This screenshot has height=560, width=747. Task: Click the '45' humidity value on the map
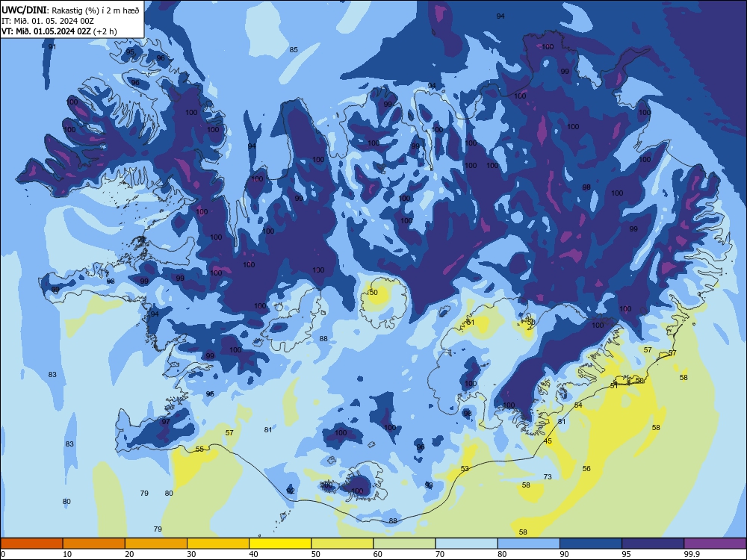[x=548, y=441]
